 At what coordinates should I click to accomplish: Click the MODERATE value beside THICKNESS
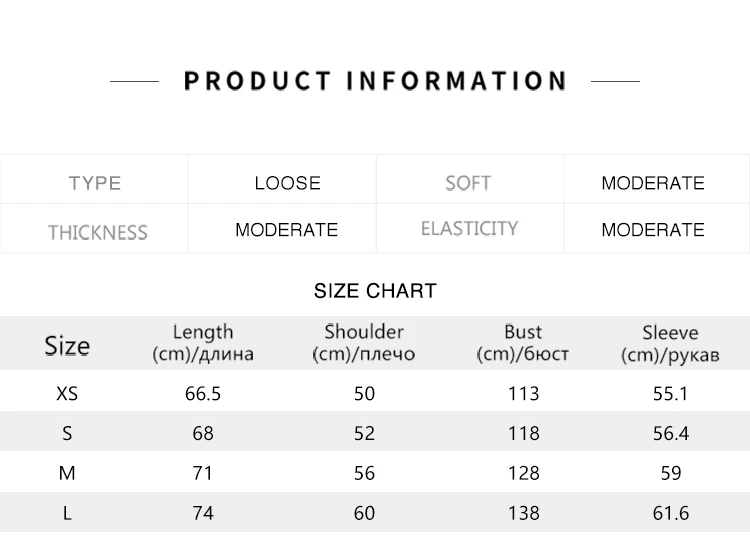coord(287,230)
